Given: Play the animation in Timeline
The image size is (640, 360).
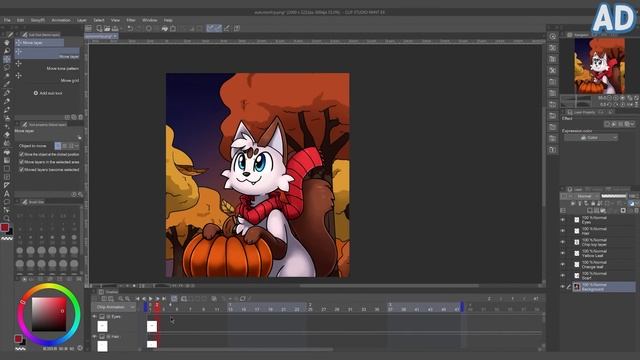Looking at the screenshot, I should click(151, 299).
